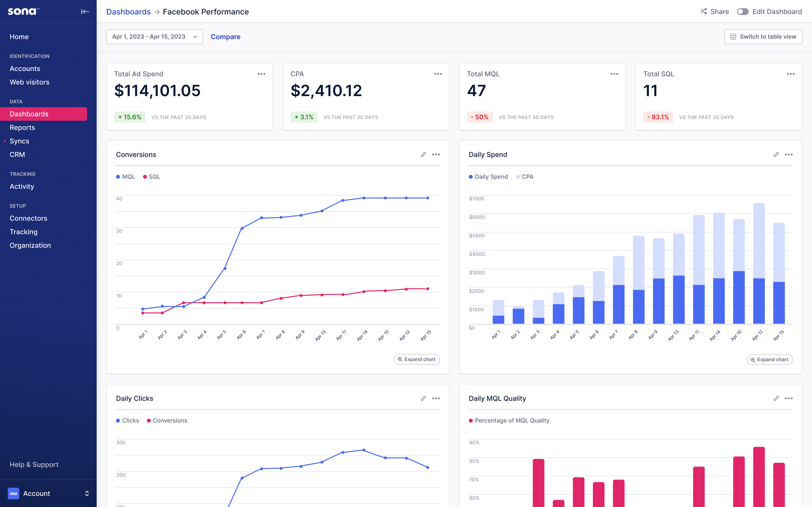812x507 pixels.
Task: Open the Daily Clicks three-dot menu
Action: [436, 398]
